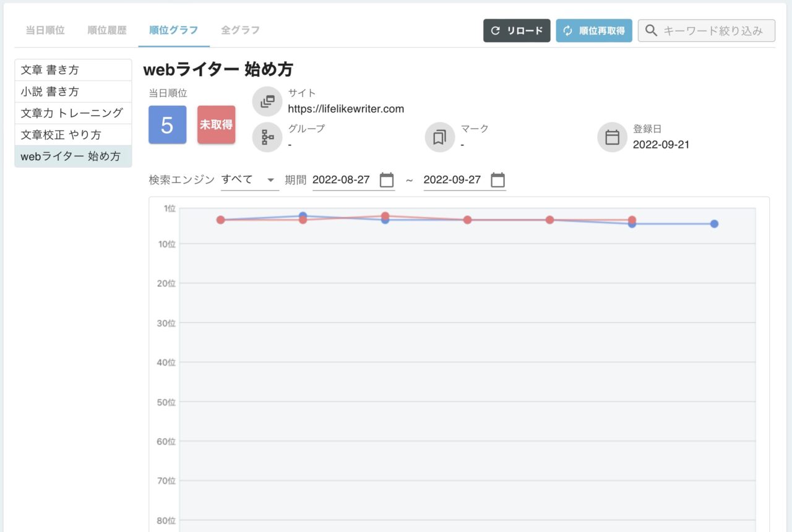Open the start date calendar picker icon
This screenshot has width=792, height=532.
point(386,179)
